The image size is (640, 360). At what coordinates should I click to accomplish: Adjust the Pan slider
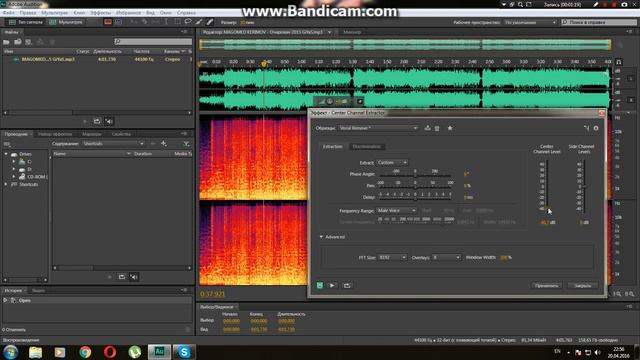click(415, 187)
